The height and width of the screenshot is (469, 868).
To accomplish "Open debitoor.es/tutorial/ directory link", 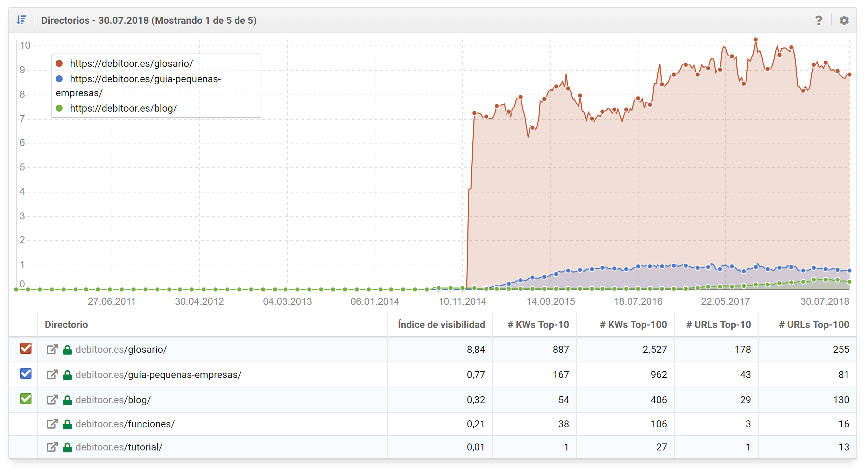I will [x=119, y=447].
